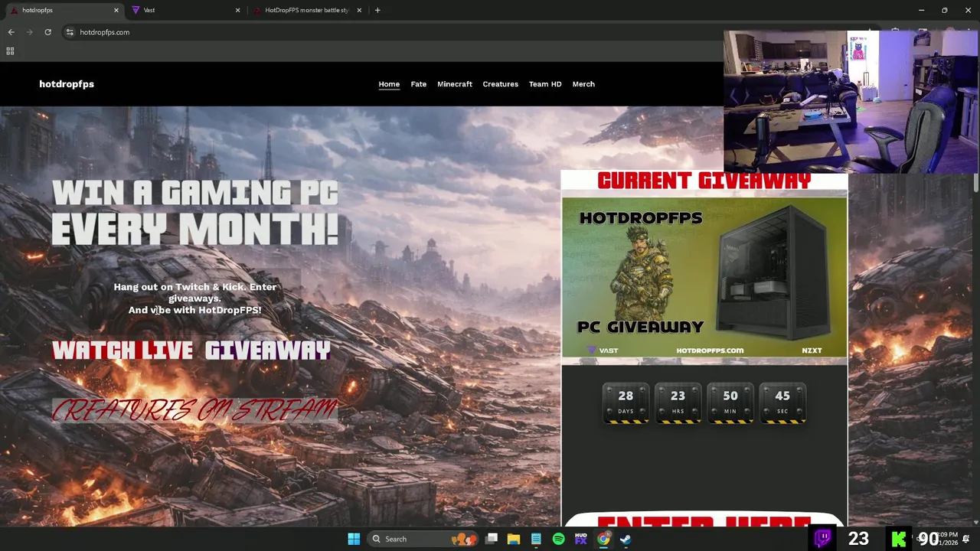
Task: Close the Vast tab
Action: coord(237,10)
